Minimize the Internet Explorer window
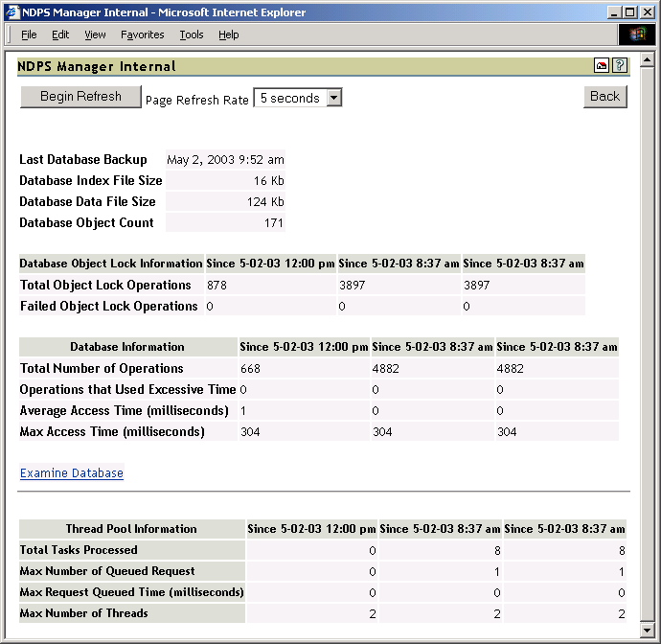Screen dimensions: 661x644 (x=614, y=12)
